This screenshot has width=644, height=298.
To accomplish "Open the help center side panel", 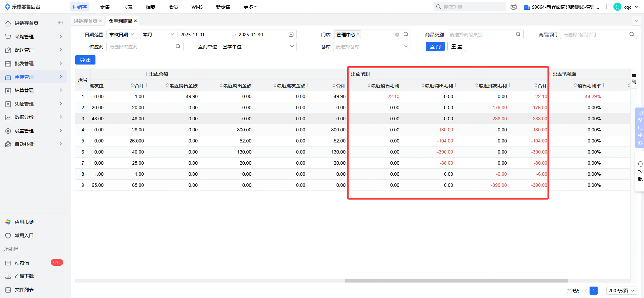I will [640, 128].
